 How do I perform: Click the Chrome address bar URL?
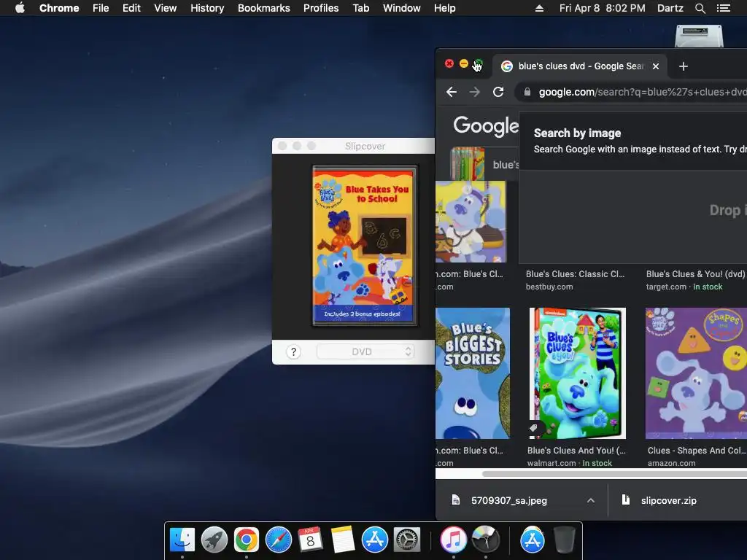point(642,92)
